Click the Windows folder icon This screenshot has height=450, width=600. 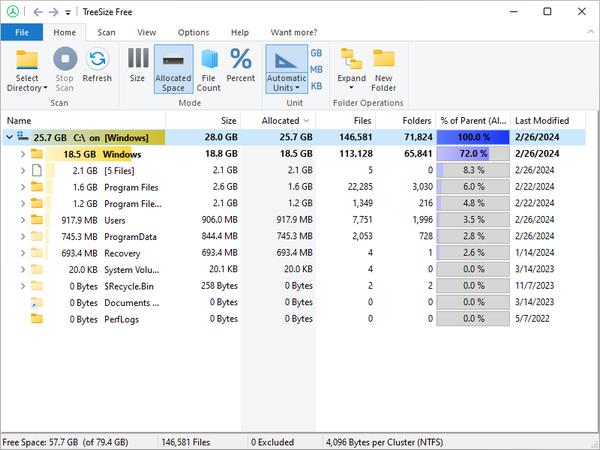coord(37,153)
